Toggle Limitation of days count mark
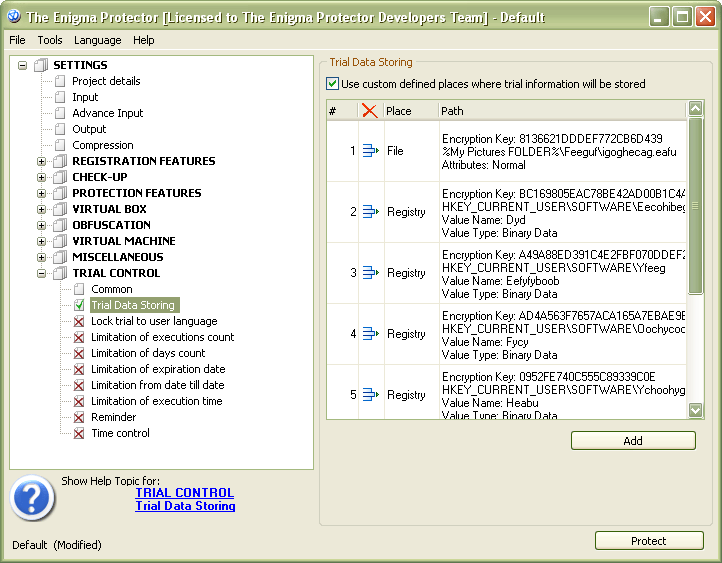The image size is (722, 563). 79,354
